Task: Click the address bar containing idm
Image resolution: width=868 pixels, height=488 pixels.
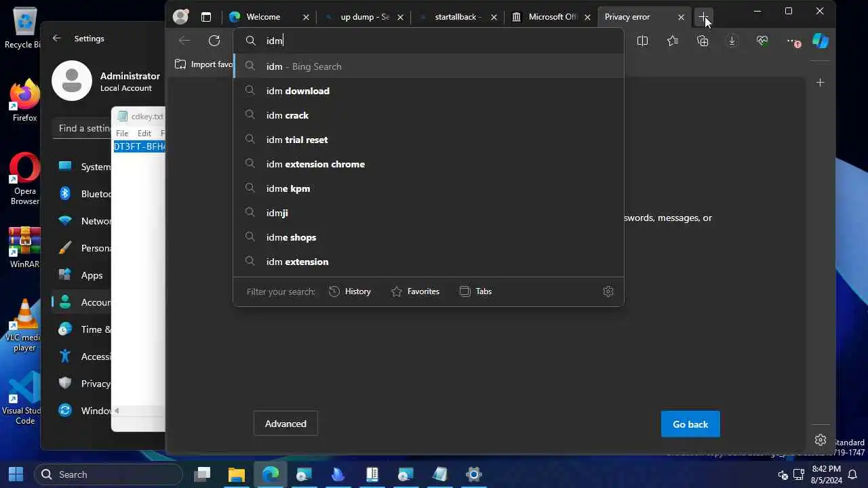Action: click(429, 41)
